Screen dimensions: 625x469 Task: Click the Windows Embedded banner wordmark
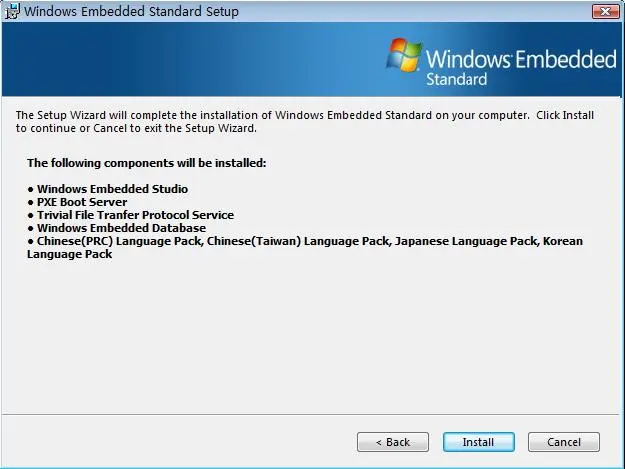[520, 59]
